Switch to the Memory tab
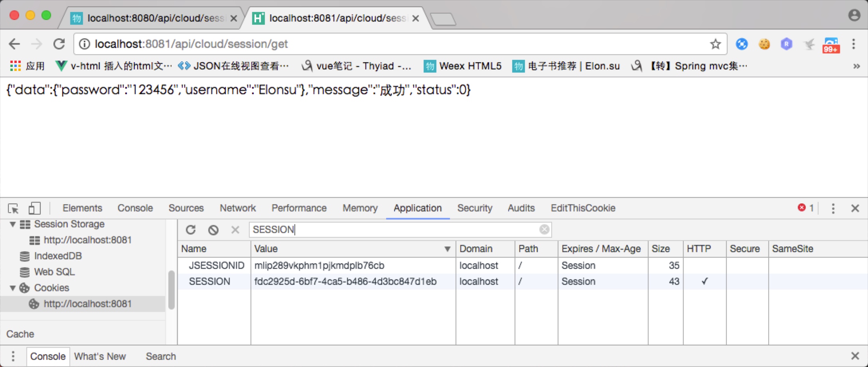The height and width of the screenshot is (367, 868). pyautogui.click(x=360, y=208)
